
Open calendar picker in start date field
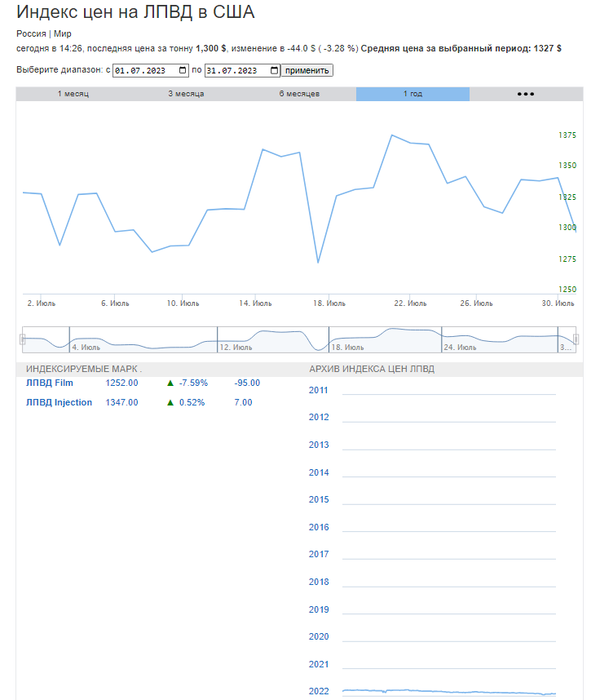click(183, 70)
